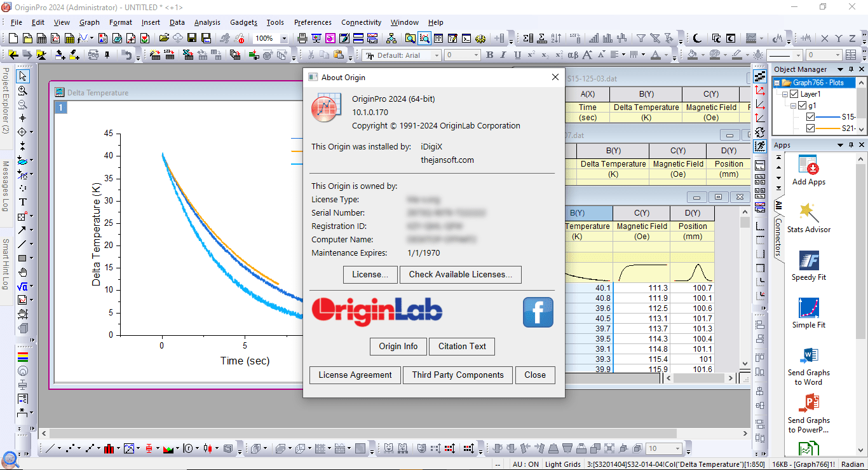This screenshot has width=868, height=470.
Task: Print using the printer icon
Action: (x=302, y=38)
